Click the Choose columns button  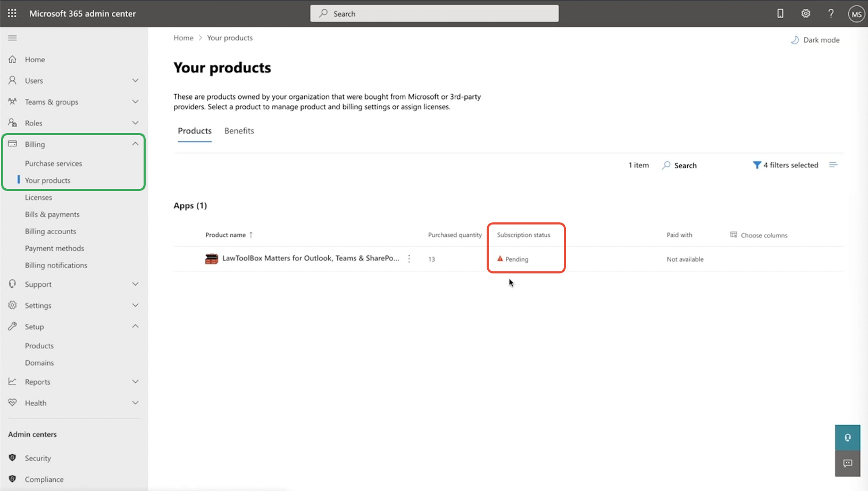click(758, 235)
